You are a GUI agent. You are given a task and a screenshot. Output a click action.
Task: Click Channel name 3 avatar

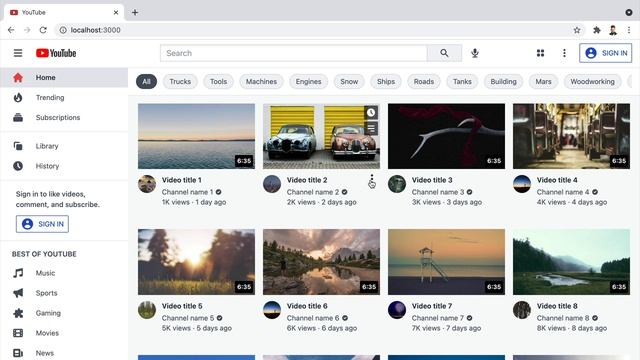[x=397, y=184]
